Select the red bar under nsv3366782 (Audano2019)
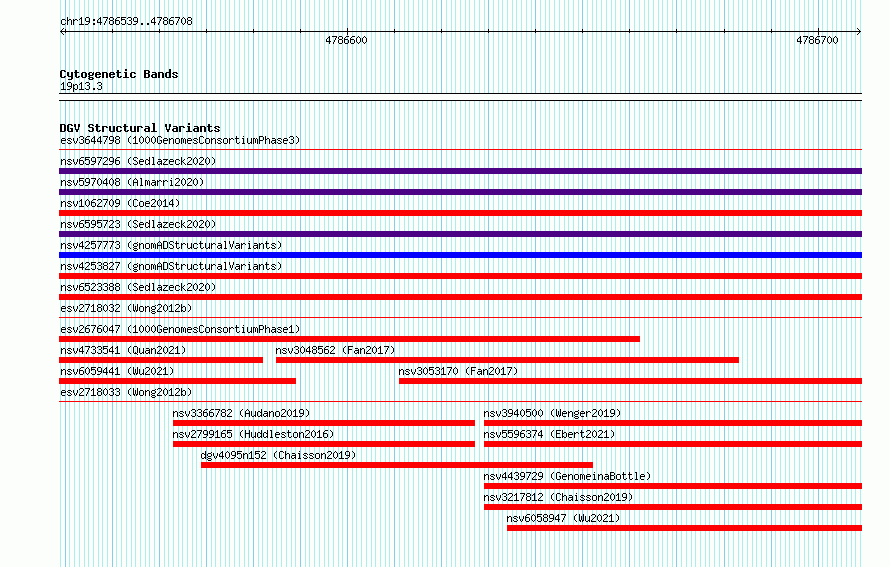The width and height of the screenshot is (890, 567). pos(324,423)
